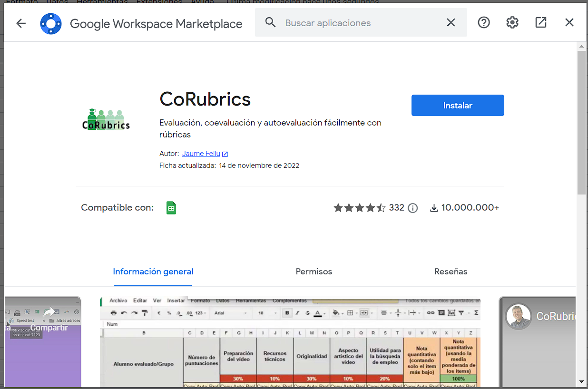Image resolution: width=588 pixels, height=389 pixels.
Task: Open author link Jaume Feliu
Action: coord(201,154)
